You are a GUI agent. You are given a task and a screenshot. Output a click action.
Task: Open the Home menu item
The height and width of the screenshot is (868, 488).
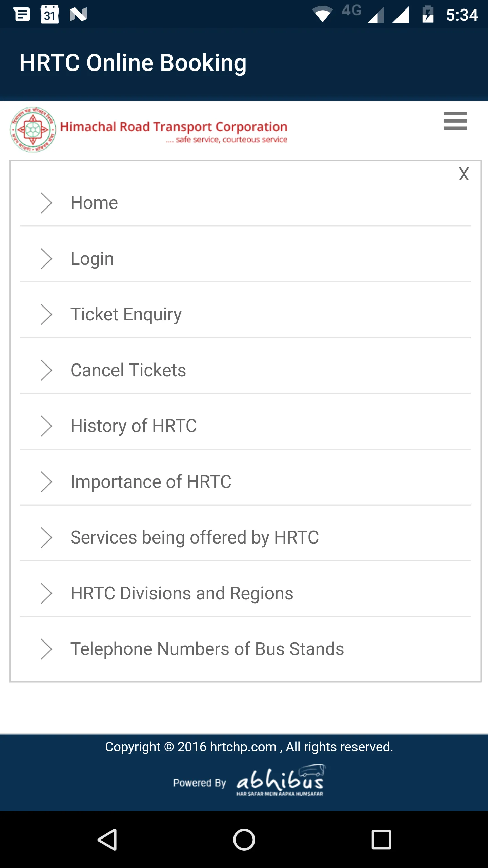[x=94, y=203]
